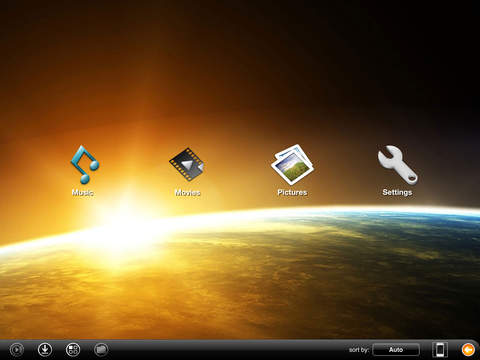480x360 pixels.
Task: Click the Music text label
Action: coord(83,192)
